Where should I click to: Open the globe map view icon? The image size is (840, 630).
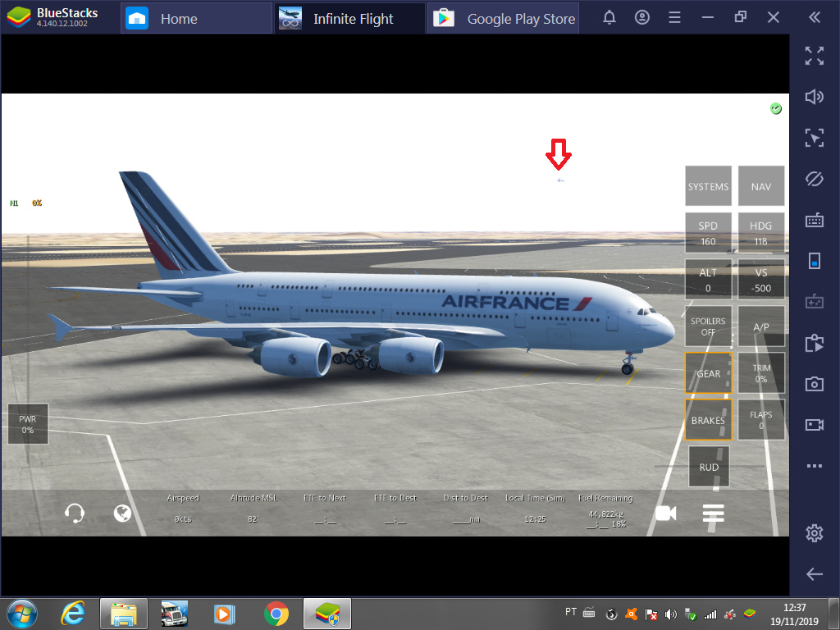123,514
